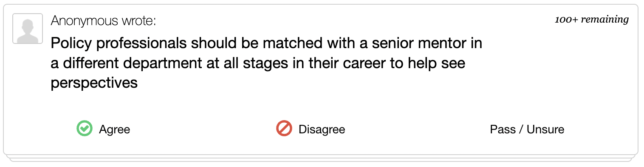The image size is (644, 167).
Task: Select the anonymous user avatar placeholder
Action: [28, 29]
